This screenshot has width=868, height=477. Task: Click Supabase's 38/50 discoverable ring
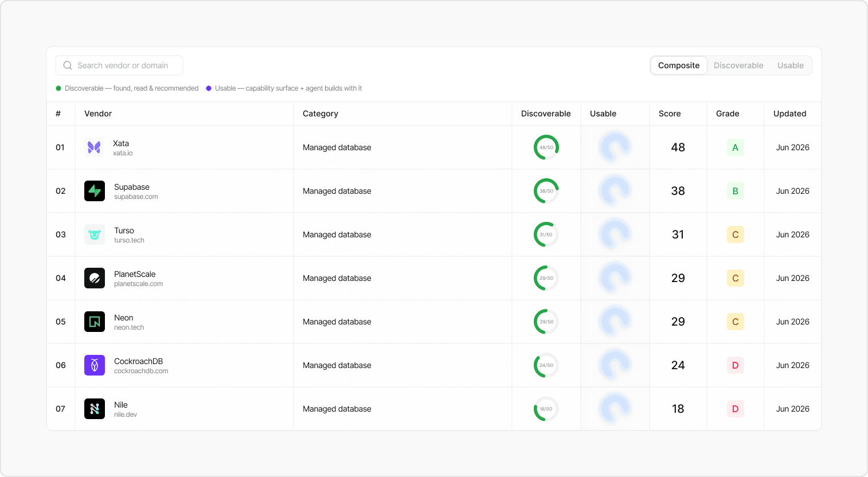(546, 191)
